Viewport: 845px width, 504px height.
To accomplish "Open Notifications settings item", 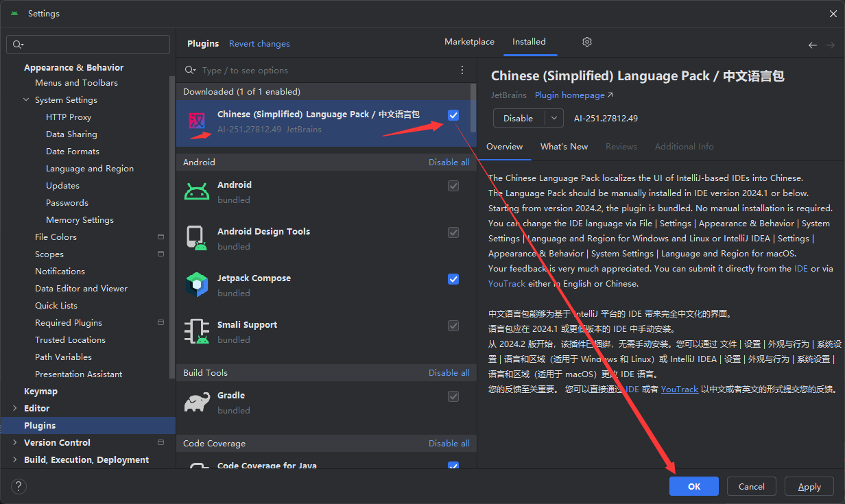I will pyautogui.click(x=60, y=272).
